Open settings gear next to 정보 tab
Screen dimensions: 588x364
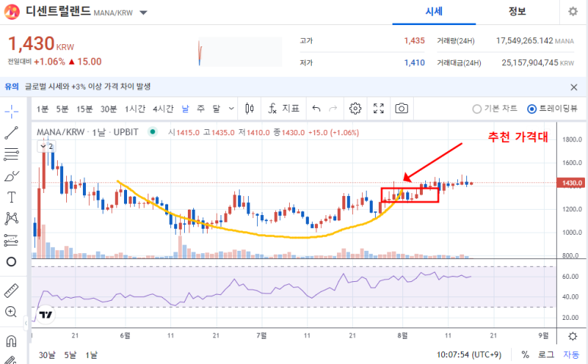[x=573, y=11]
